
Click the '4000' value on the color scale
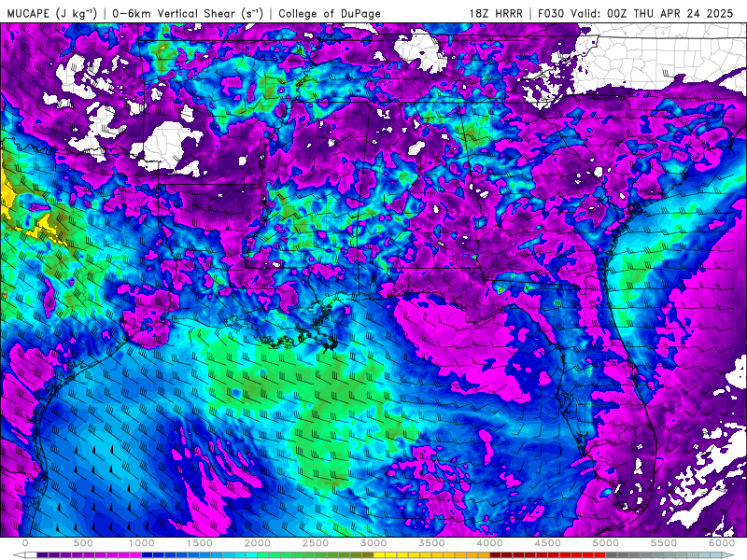489,543
